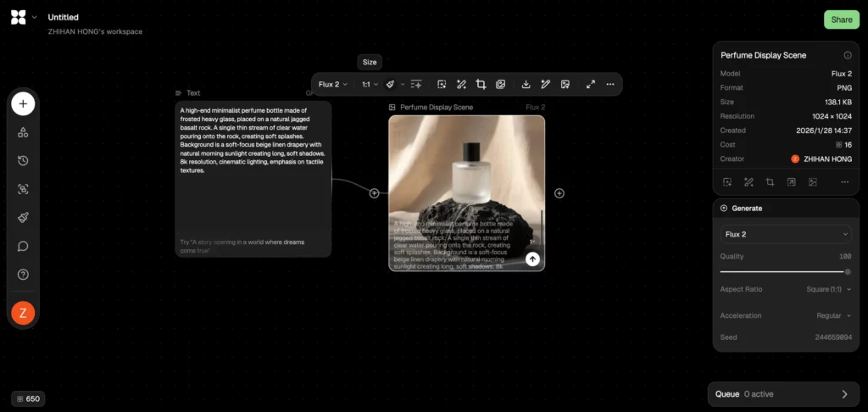Click three-dots more options in floating toolbar

pyautogui.click(x=609, y=85)
